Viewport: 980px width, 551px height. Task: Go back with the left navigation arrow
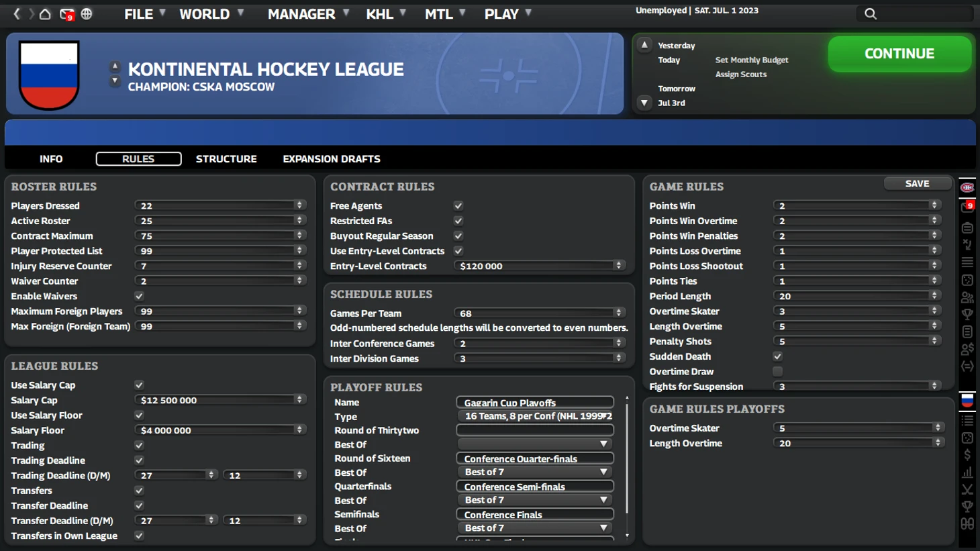pos(17,13)
